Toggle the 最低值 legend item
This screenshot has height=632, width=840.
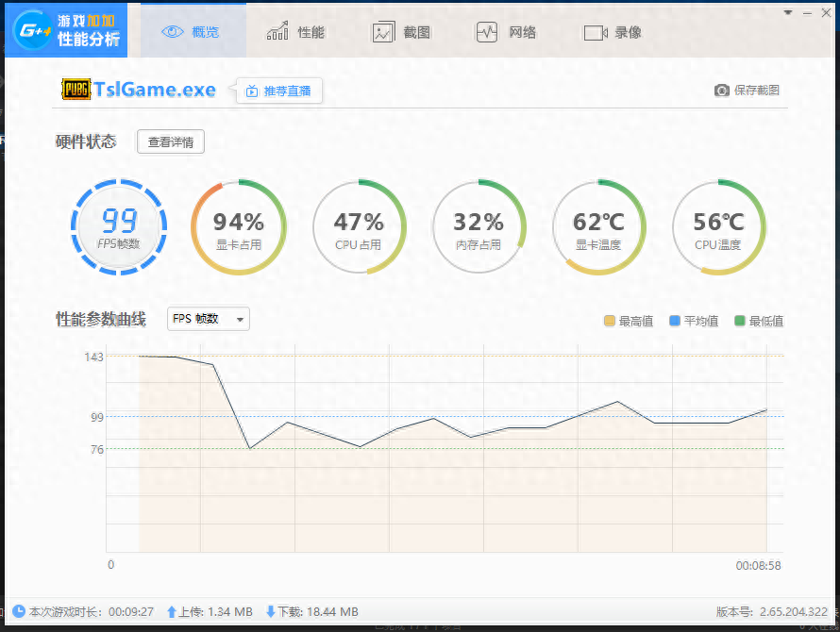coord(759,321)
